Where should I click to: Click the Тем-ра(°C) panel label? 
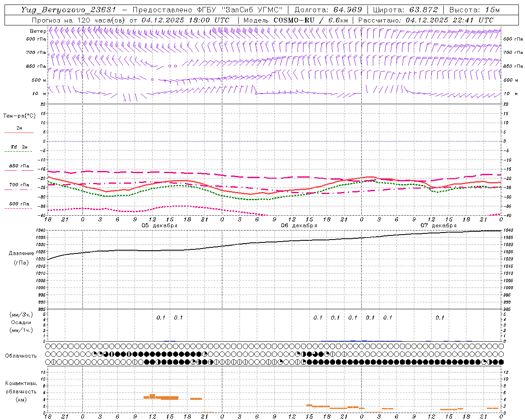coord(19,116)
